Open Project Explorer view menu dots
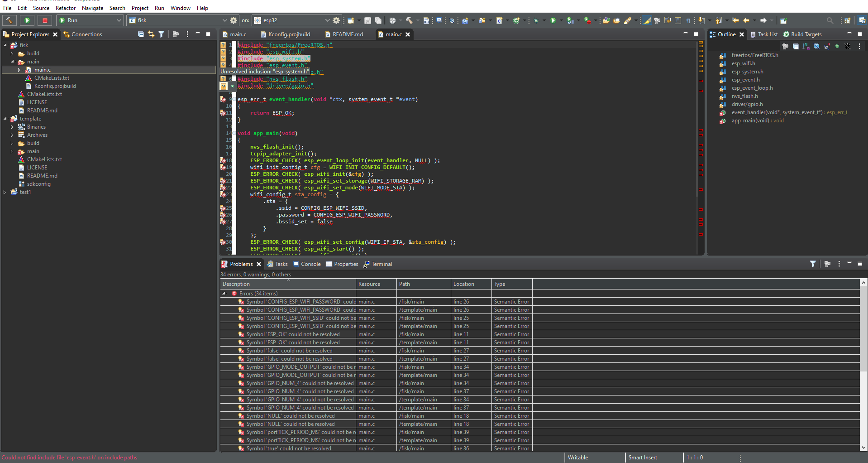Viewport: 868px width, 463px height. 187,34
